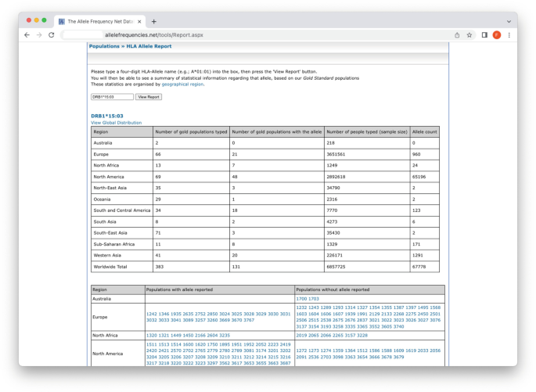Screen dimensions: 536x392
Task: Click the Populations breadcrumb link
Action: [x=104, y=47]
